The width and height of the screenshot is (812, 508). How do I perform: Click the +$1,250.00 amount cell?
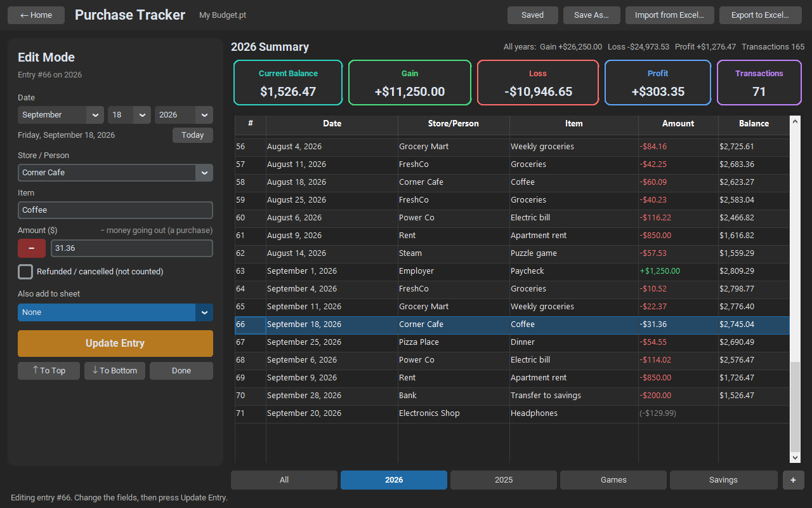click(x=678, y=271)
